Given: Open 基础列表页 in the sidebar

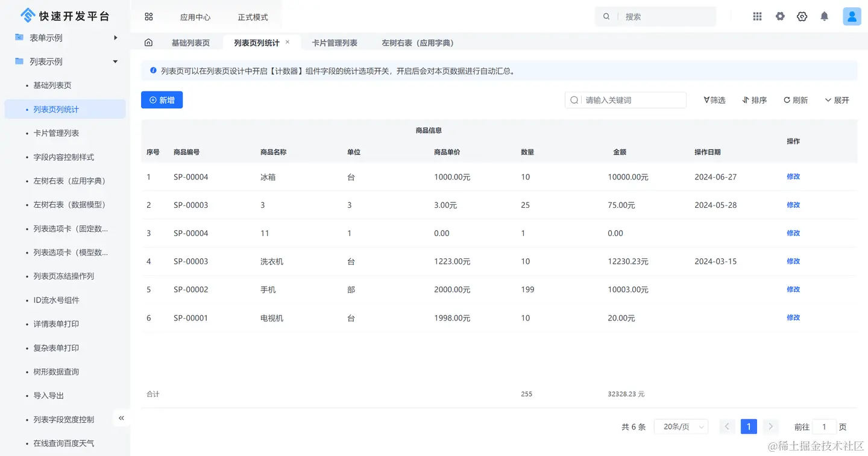Looking at the screenshot, I should pyautogui.click(x=52, y=86).
